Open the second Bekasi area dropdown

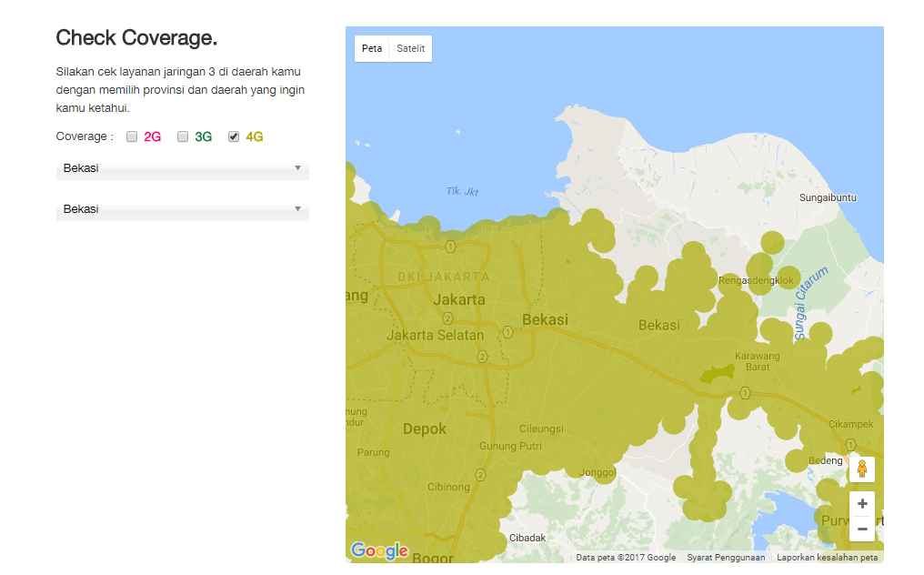click(x=183, y=209)
